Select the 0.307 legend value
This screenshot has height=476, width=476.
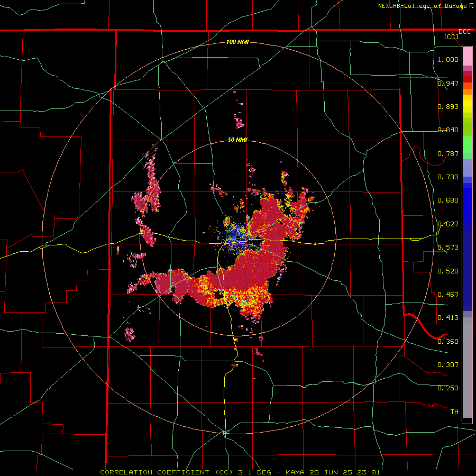click(448, 364)
